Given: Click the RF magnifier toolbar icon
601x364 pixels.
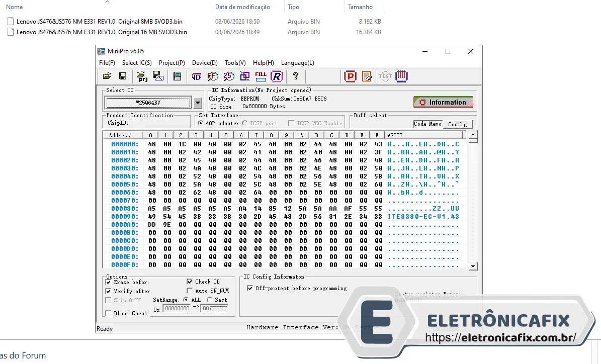Looking at the screenshot, I should click(x=212, y=76).
